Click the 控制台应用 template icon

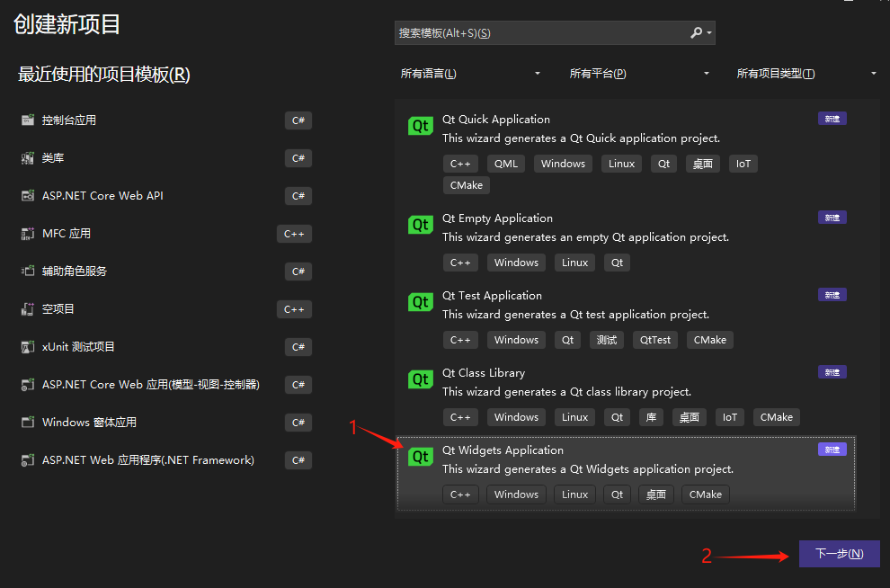[27, 120]
